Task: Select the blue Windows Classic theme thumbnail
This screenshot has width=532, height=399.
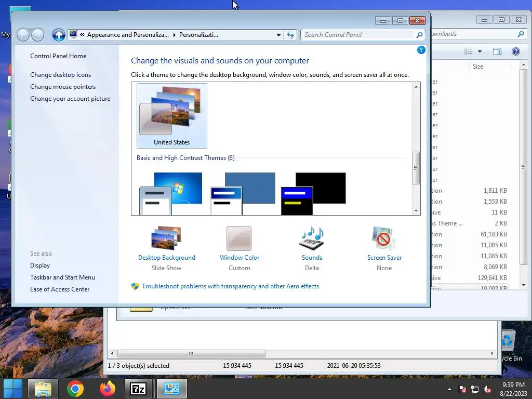Action: pyautogui.click(x=243, y=193)
